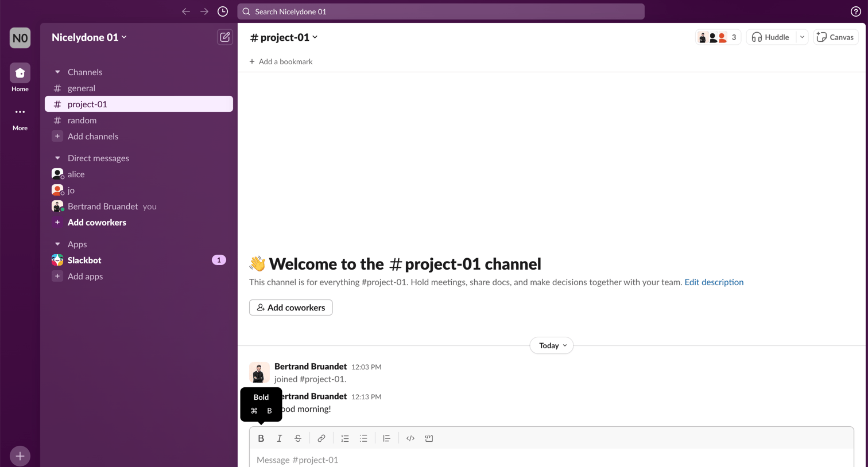This screenshot has height=467, width=868.
Task: Insert a link using the toolbar icon
Action: tap(321, 438)
